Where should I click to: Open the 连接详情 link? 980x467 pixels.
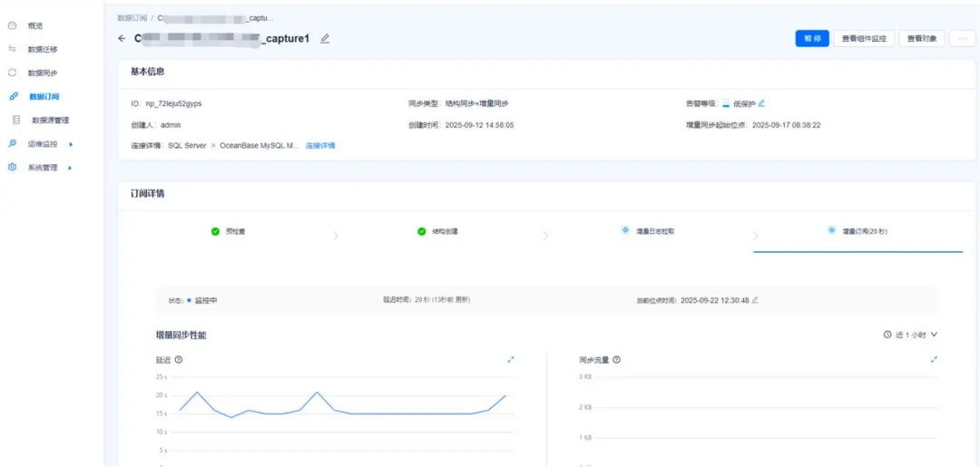(x=320, y=146)
